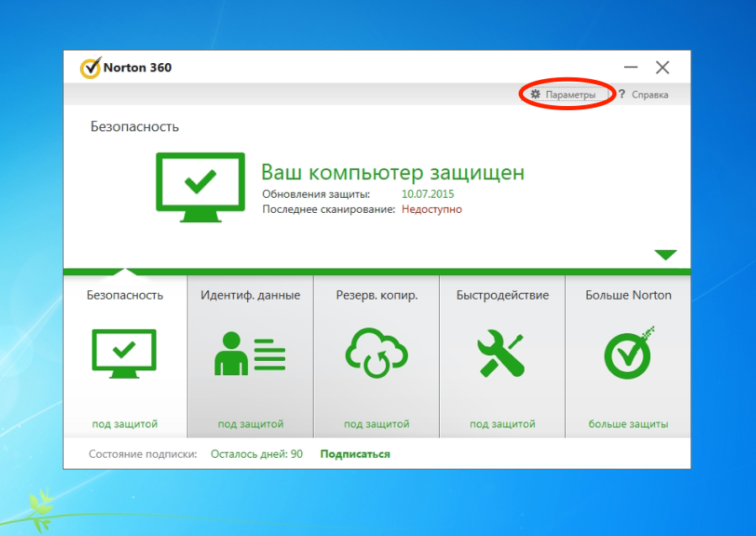Open Параметры settings

coord(569,95)
